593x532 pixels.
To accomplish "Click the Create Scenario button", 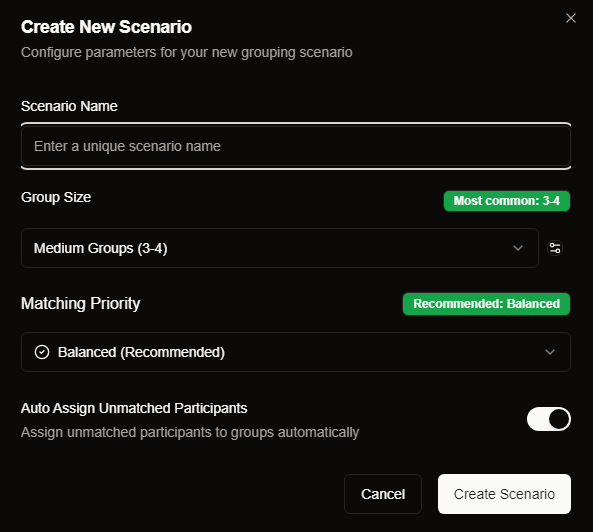I will [x=505, y=494].
